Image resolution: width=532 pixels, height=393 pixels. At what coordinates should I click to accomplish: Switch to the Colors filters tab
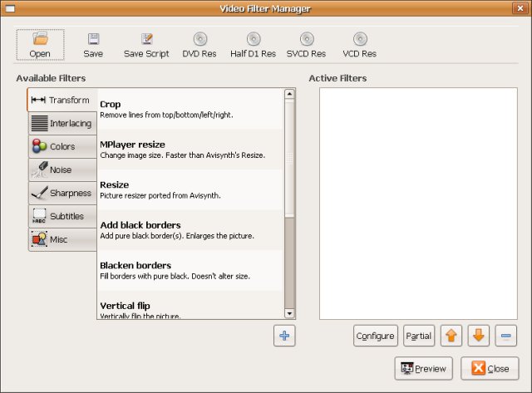tap(62, 146)
